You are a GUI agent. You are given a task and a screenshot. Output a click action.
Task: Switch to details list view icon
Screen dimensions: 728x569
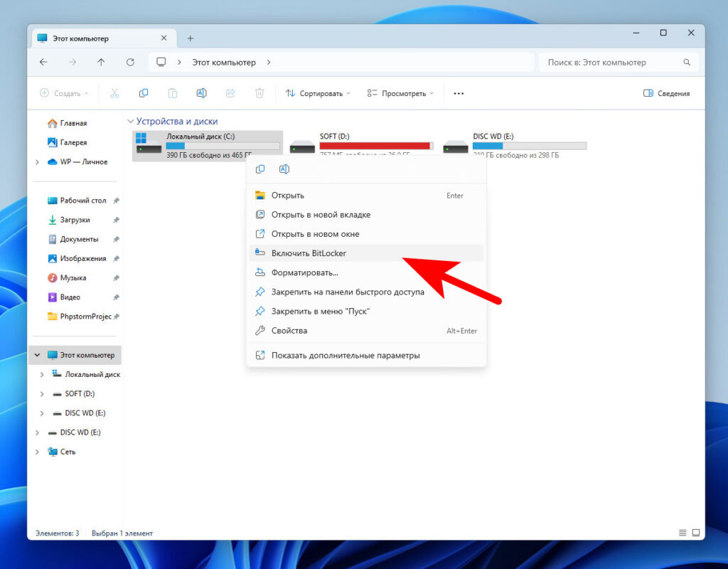point(682,533)
